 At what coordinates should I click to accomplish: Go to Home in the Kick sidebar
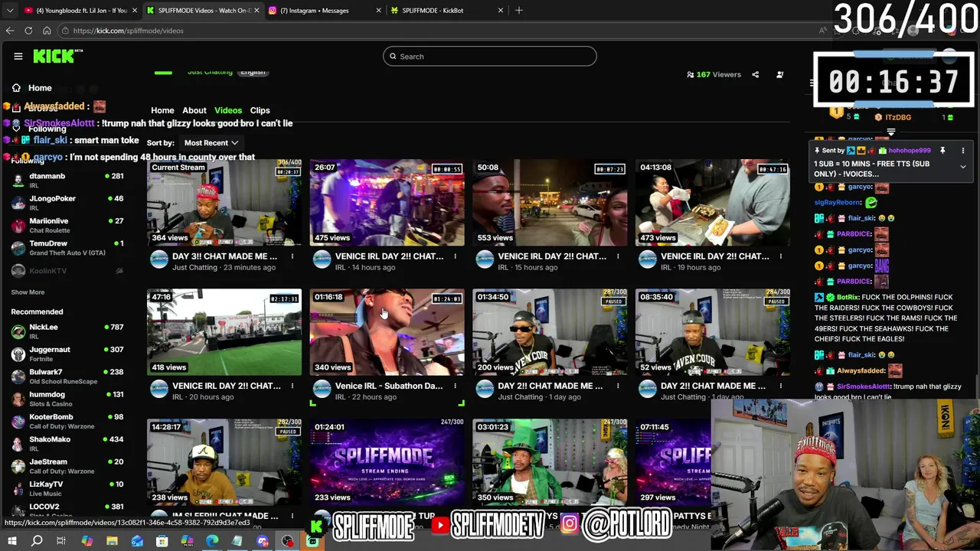32,88
